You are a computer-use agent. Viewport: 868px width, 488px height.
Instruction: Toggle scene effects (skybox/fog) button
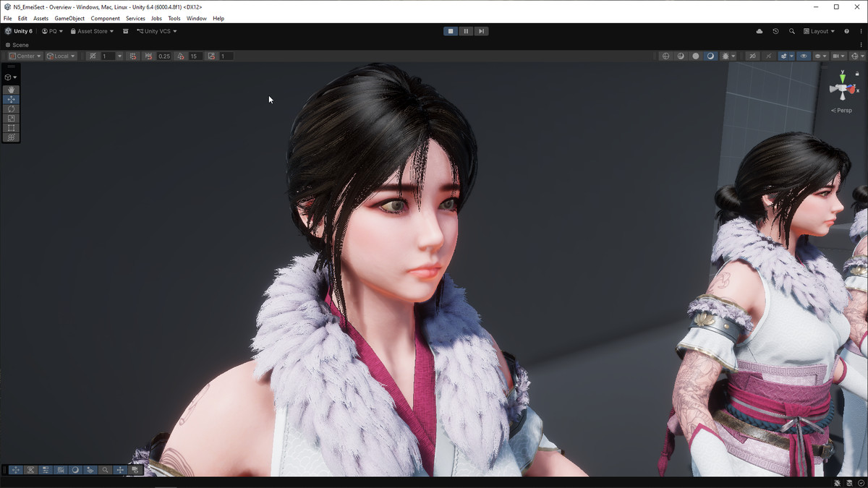pyautogui.click(x=784, y=56)
